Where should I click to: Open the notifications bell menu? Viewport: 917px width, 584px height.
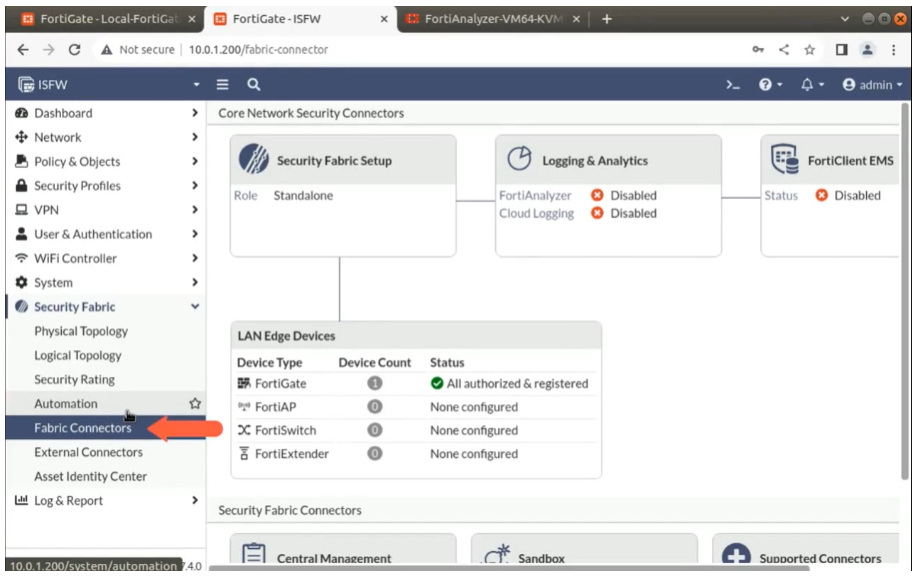tap(812, 85)
